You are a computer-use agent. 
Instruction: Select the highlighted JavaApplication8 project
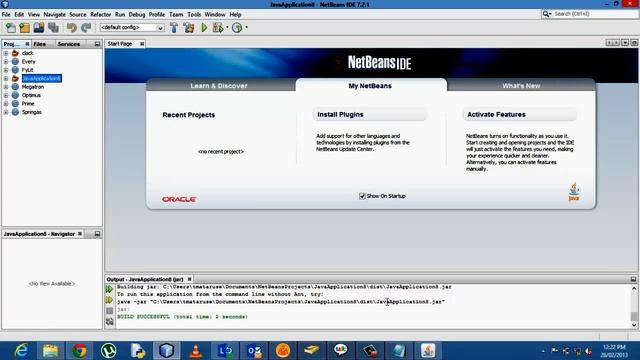point(42,78)
